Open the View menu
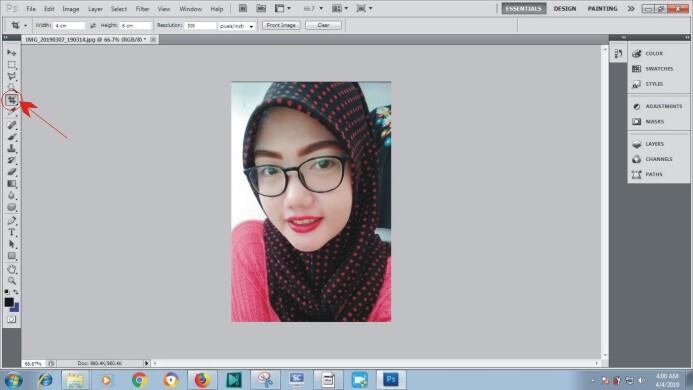The height and width of the screenshot is (390, 693). tap(164, 9)
